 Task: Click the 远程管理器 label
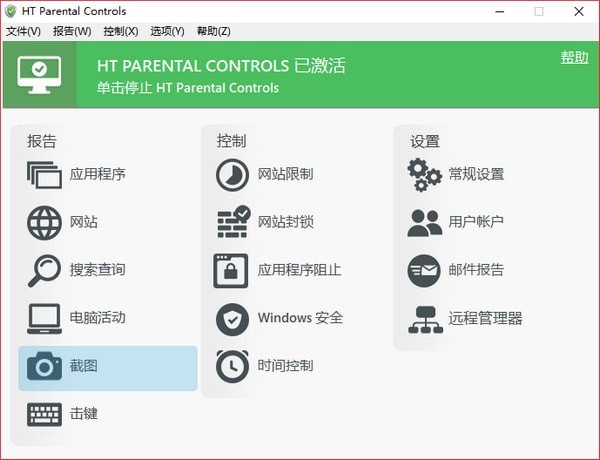(485, 318)
